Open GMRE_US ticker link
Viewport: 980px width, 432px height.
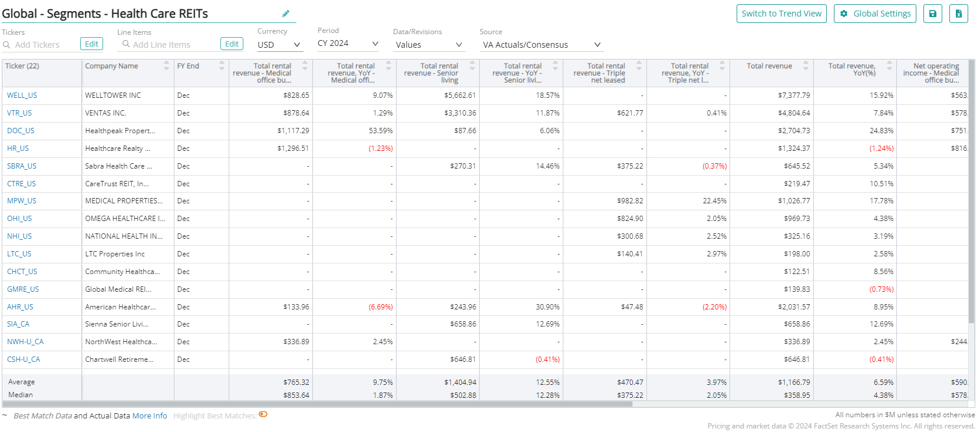click(23, 289)
